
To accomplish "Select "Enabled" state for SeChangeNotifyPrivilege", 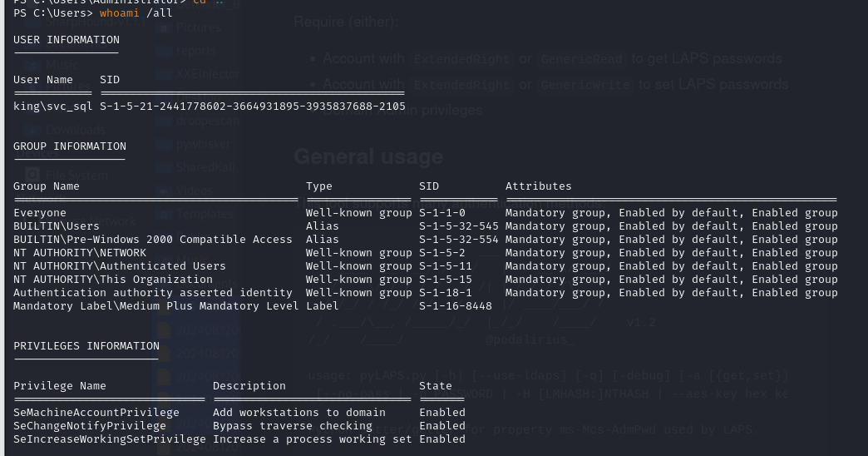I will coord(442,425).
